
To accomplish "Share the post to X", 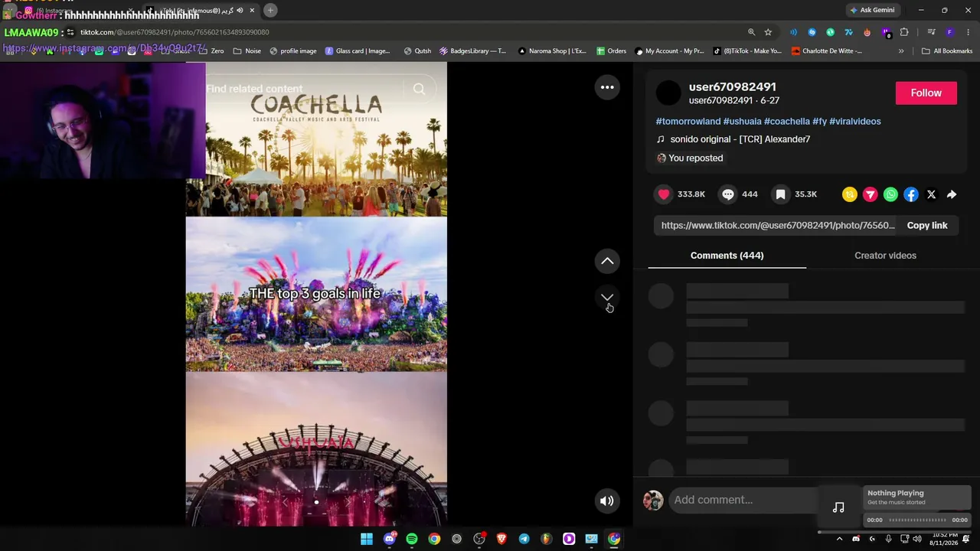I will [x=931, y=194].
